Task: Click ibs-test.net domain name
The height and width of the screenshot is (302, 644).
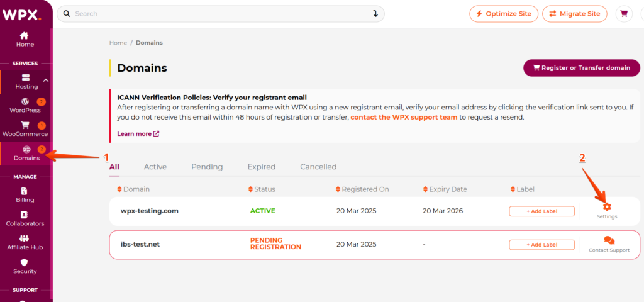Action: click(x=140, y=244)
